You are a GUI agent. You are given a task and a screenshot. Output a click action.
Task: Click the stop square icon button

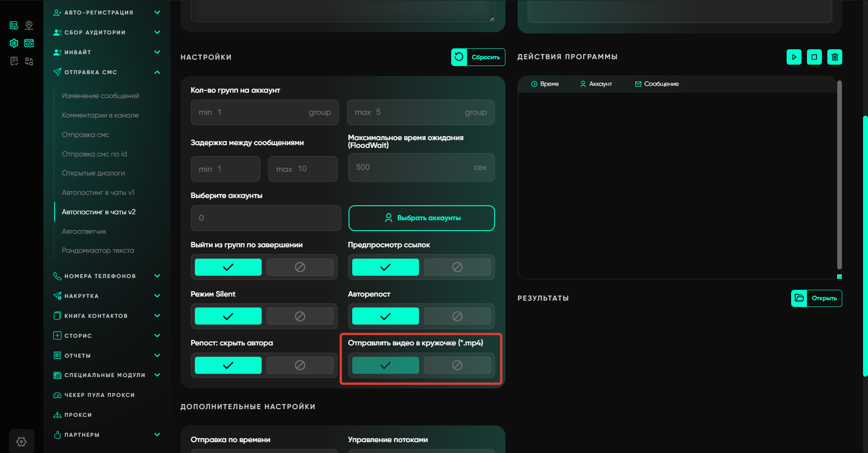coord(814,57)
